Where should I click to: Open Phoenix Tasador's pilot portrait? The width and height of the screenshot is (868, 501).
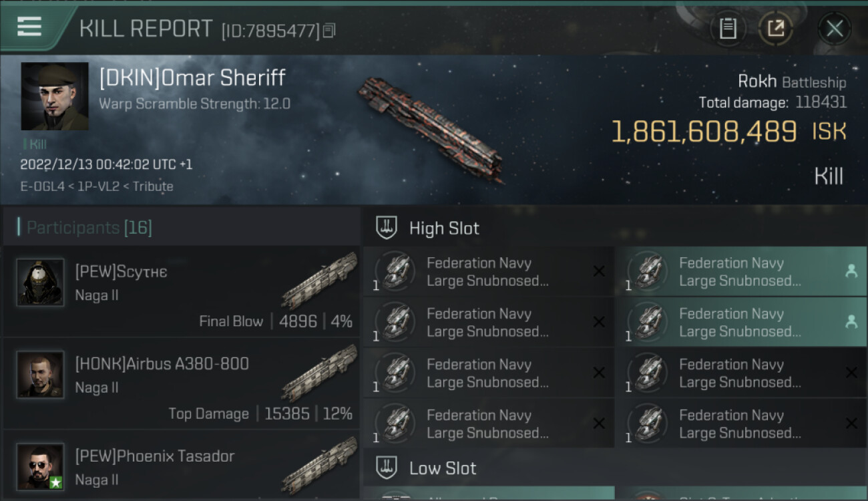(x=40, y=466)
